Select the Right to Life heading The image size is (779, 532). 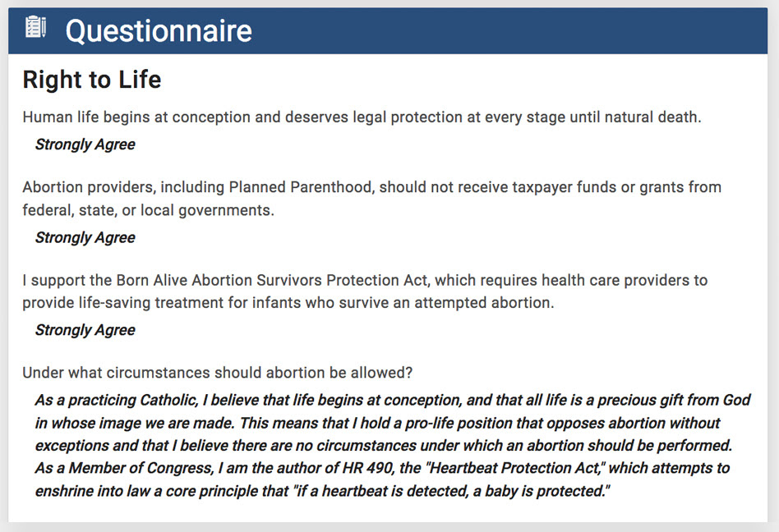point(92,80)
